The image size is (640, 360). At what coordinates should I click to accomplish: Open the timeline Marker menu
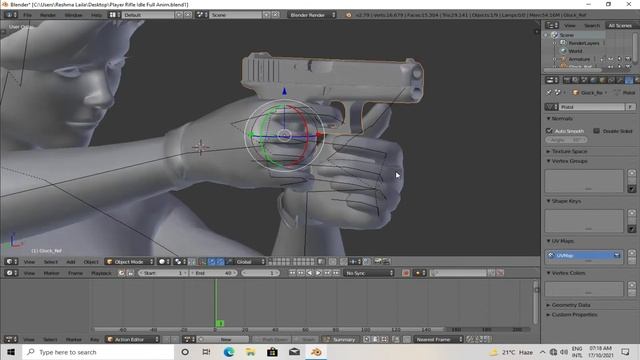point(51,273)
